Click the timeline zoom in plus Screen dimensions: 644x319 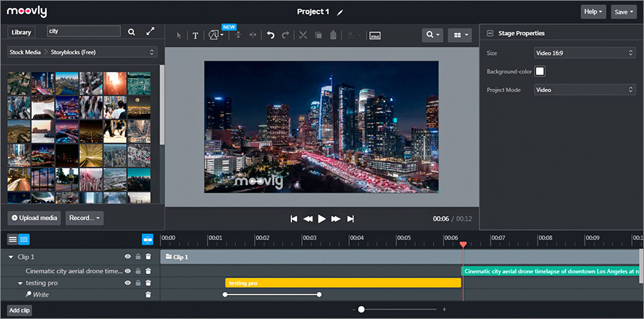point(444,309)
